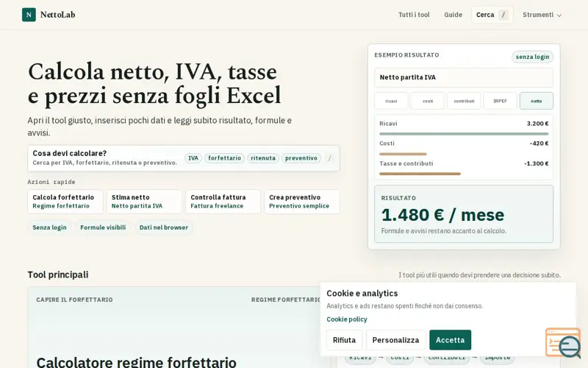Click Personalizza in cookie banner
Screen dimensions: 588x368
click(395, 340)
